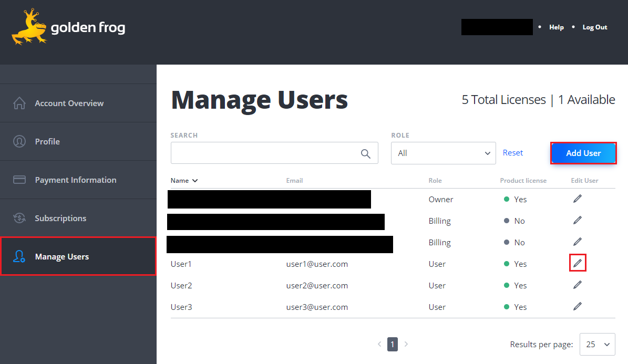Select Help in the top navigation
628x364 pixels.
[x=557, y=27]
